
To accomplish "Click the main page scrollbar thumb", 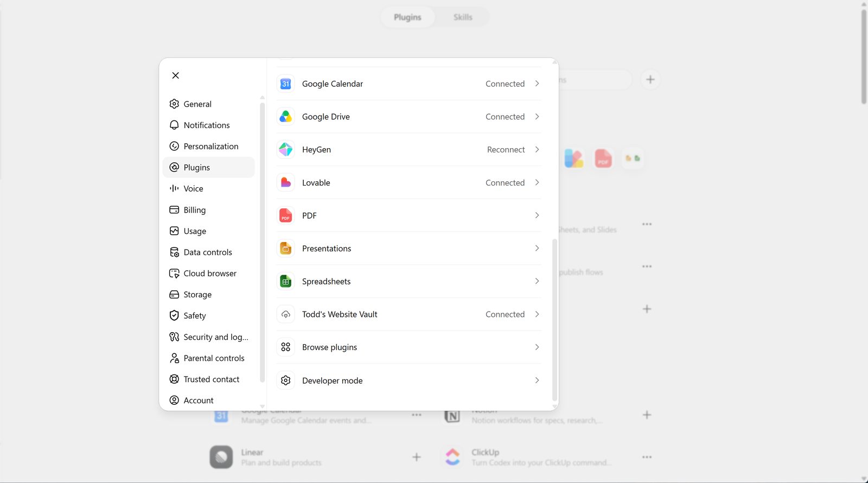I will pyautogui.click(x=864, y=56).
